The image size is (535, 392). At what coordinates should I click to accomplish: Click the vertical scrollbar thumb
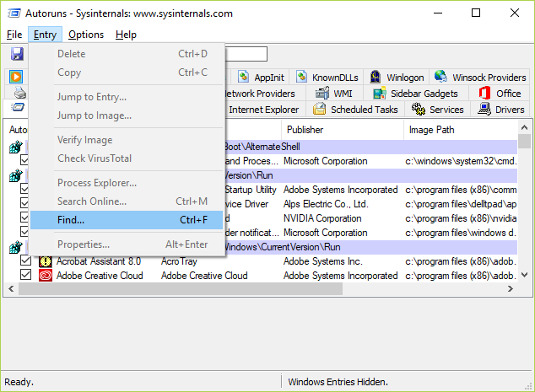524,141
